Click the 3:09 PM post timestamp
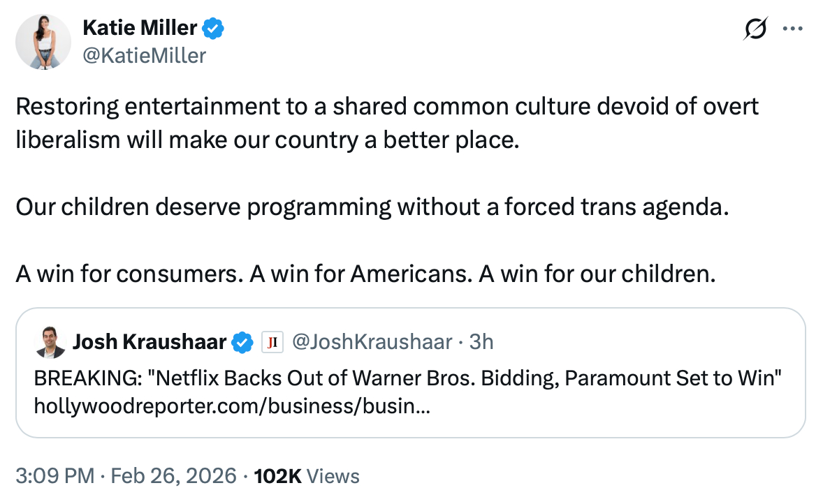Screen dimensions: 823x504 pyautogui.click(x=54, y=476)
